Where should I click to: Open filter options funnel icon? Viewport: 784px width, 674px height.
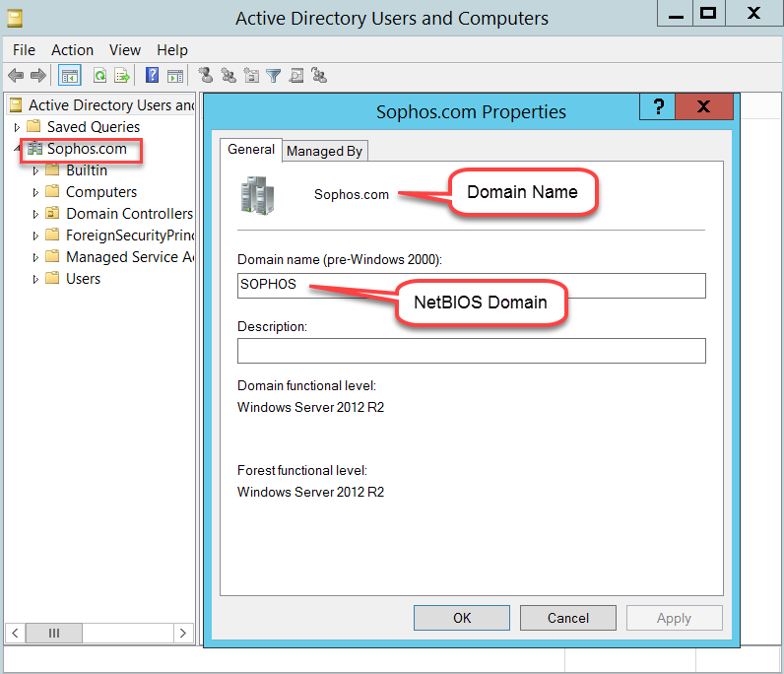click(x=274, y=76)
